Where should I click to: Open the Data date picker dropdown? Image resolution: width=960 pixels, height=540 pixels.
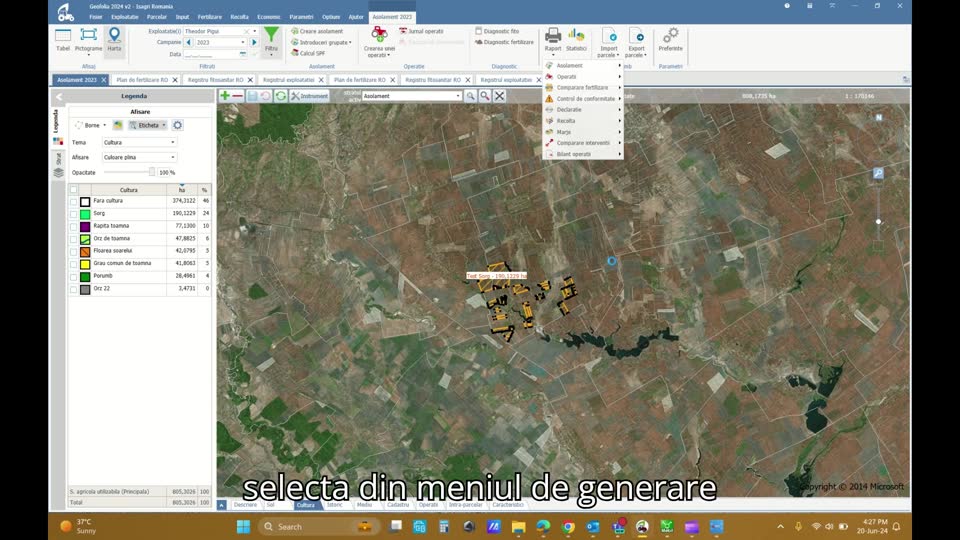point(242,54)
